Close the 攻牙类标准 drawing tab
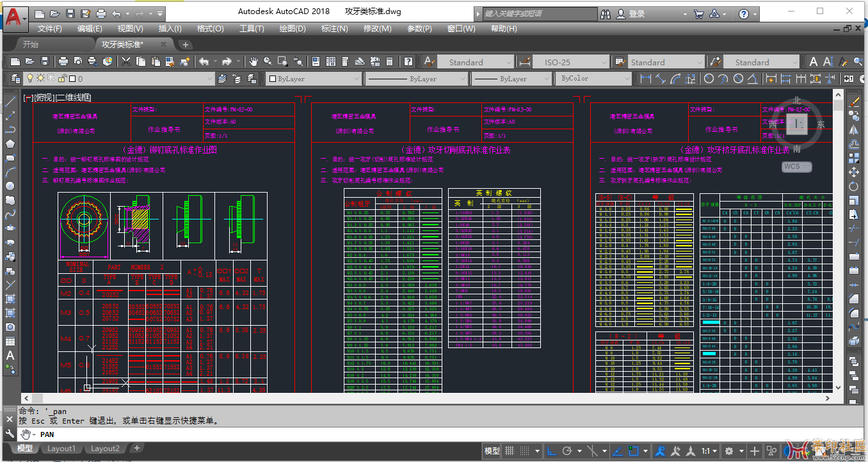 pos(163,44)
